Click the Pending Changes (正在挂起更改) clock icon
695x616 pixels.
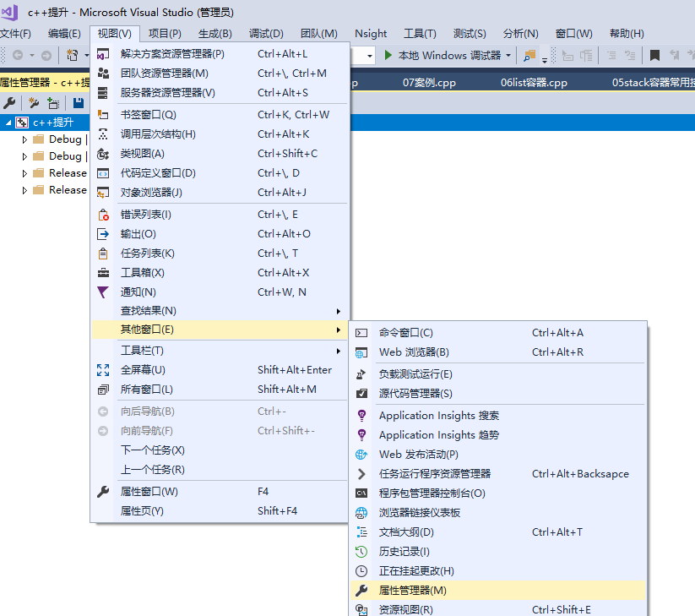(361, 571)
